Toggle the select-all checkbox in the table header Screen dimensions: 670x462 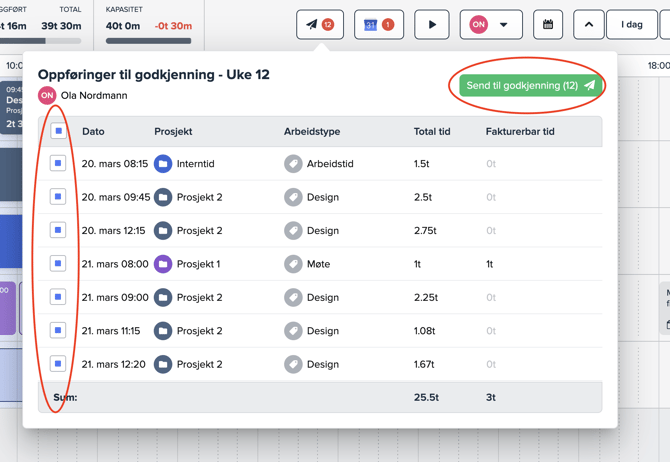58,131
